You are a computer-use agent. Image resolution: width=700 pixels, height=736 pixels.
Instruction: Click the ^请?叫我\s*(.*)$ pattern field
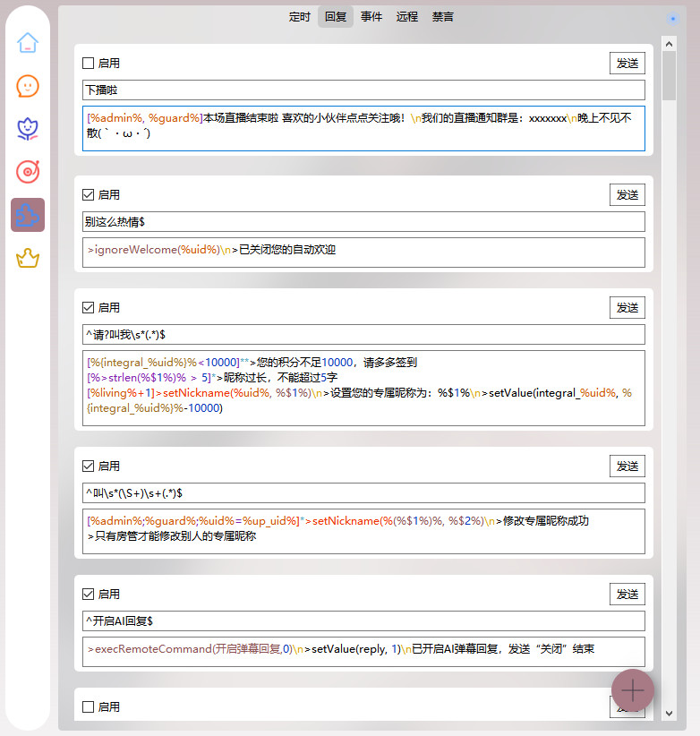click(x=363, y=335)
